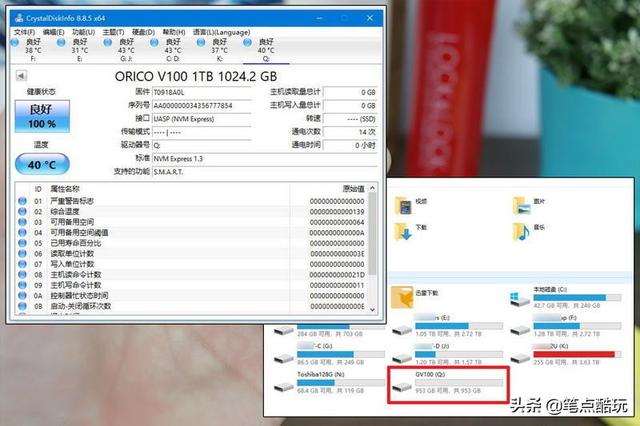Select attribute name 读取单位计数
The width and height of the screenshot is (640, 426).
pos(72,254)
